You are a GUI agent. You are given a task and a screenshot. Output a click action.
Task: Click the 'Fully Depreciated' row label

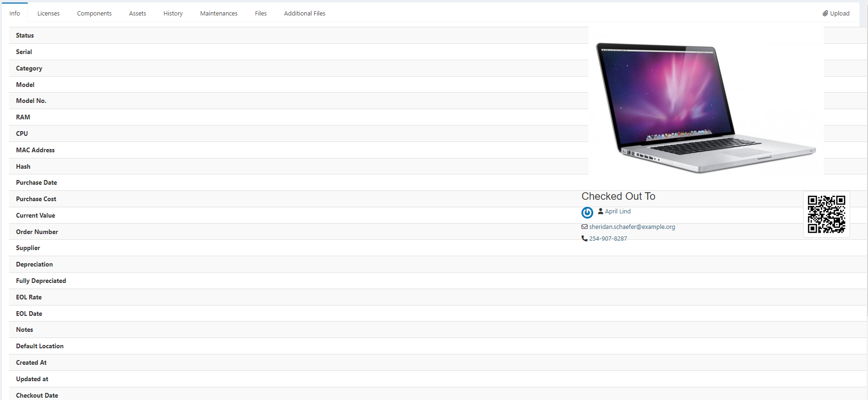[41, 281]
